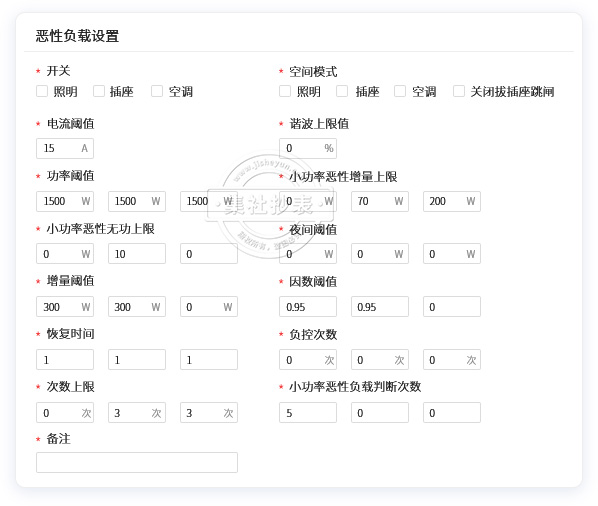Select the second 功率阈值 field

click(x=137, y=201)
